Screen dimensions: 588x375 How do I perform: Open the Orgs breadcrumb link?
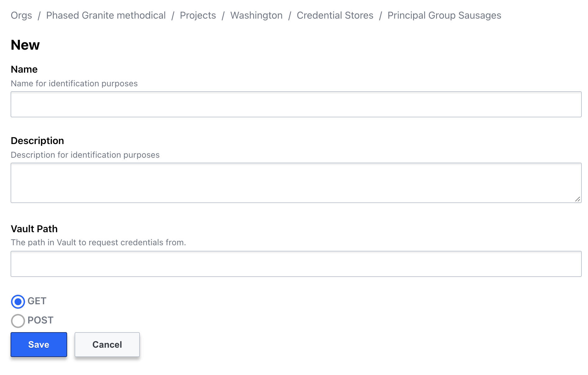click(x=21, y=15)
